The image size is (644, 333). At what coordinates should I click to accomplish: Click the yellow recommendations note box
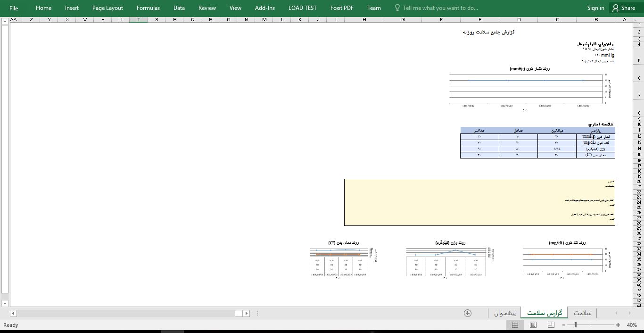click(x=479, y=202)
